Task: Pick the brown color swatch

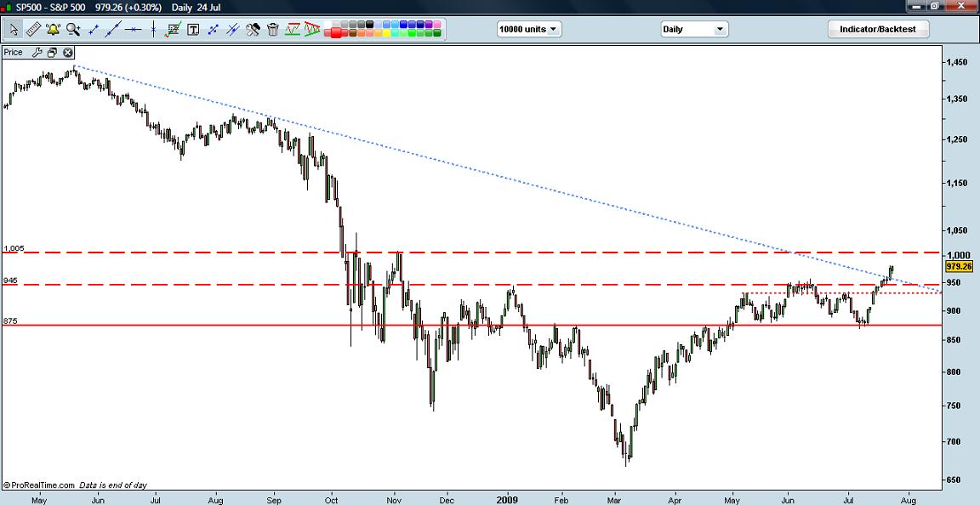Action: pos(352,32)
